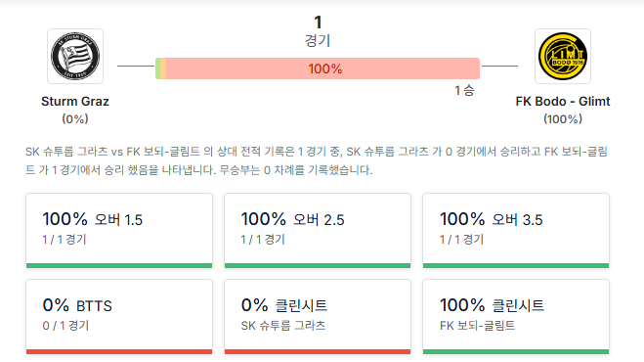Screen dimensions: 644x362
Task: Open the FK Bodo - Glimt club logo
Action: coord(563,57)
